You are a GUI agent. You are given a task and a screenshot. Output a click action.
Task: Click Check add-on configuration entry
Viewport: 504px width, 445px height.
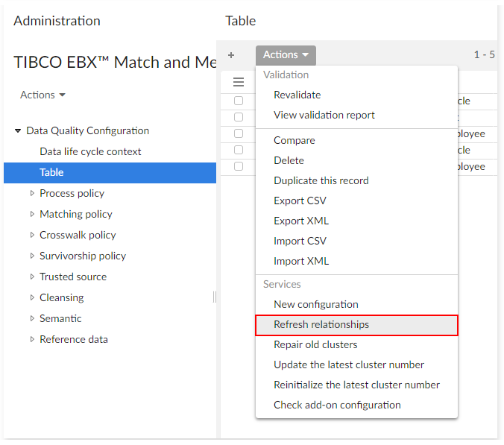(x=337, y=405)
